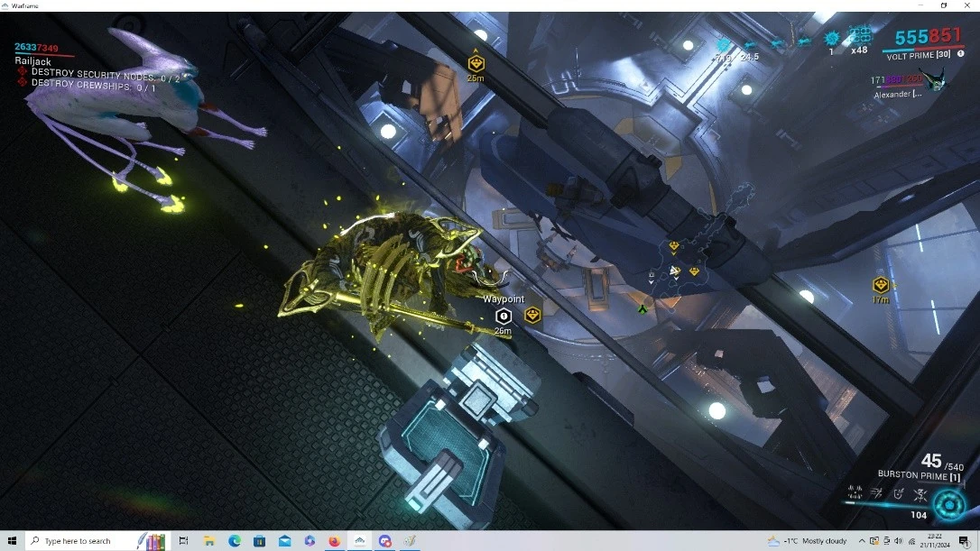Image resolution: width=980 pixels, height=551 pixels.
Task: Click the buff icon showing x48
Action: (x=859, y=35)
